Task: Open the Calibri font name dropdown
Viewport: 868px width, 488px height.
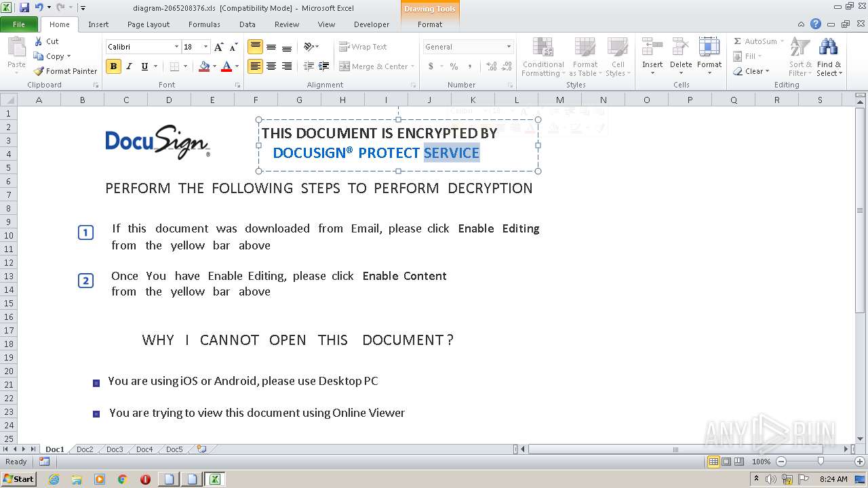Action: click(177, 47)
